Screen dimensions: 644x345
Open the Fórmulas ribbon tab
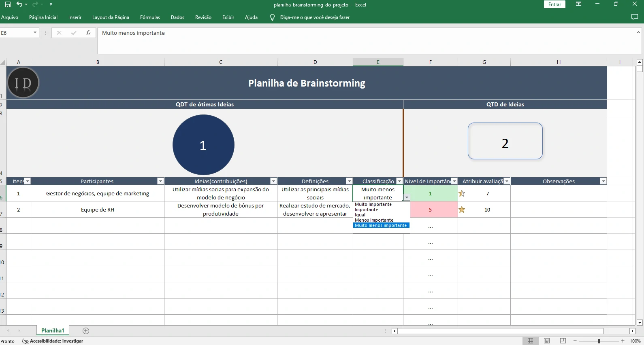pyautogui.click(x=150, y=17)
